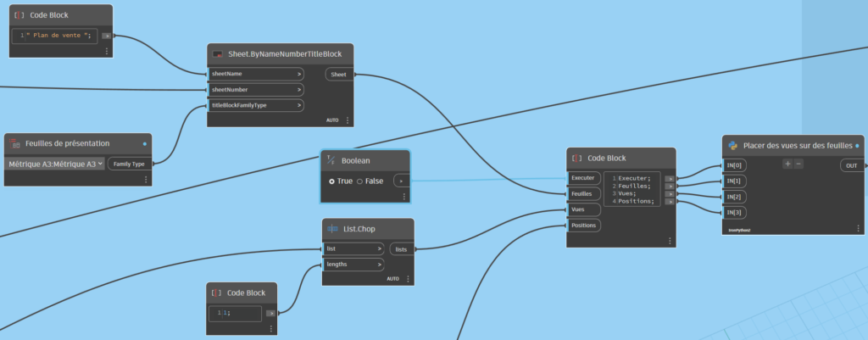This screenshot has height=340, width=868.
Task: Add an input with the plus button
Action: [787, 164]
